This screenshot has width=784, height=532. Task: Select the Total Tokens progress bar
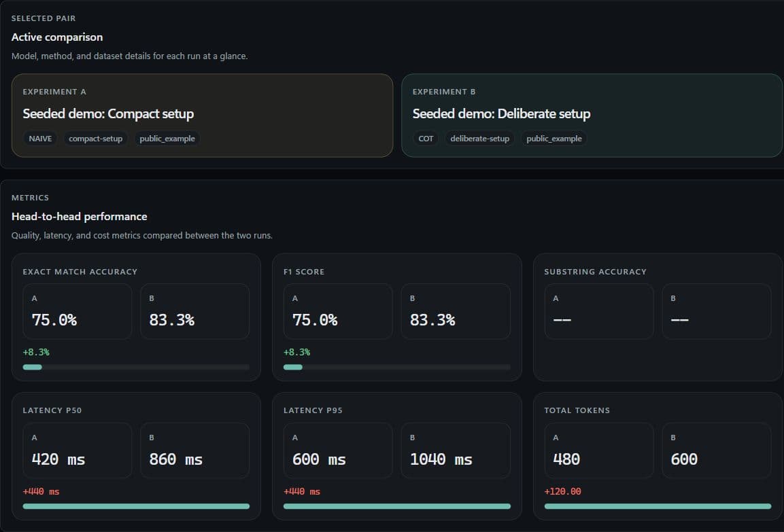[x=658, y=506]
